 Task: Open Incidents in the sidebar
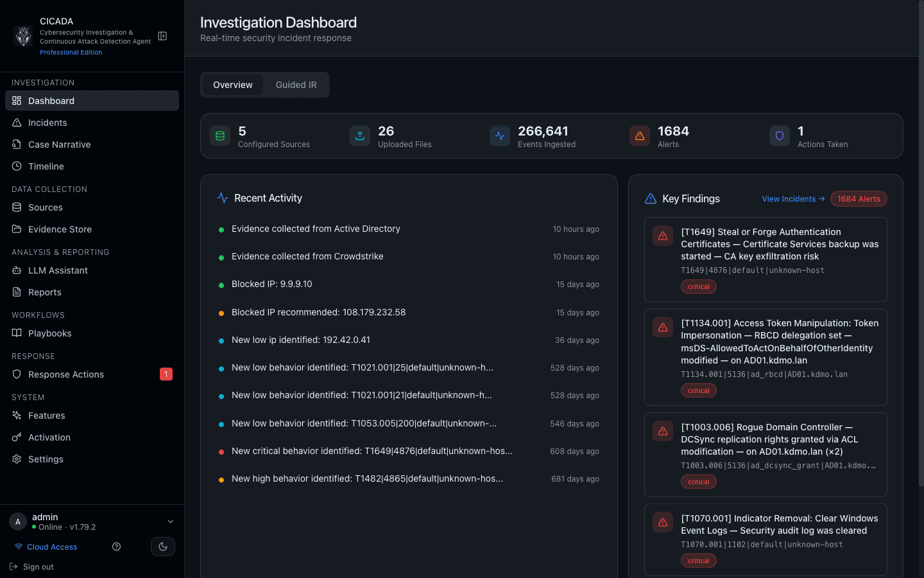(92, 123)
